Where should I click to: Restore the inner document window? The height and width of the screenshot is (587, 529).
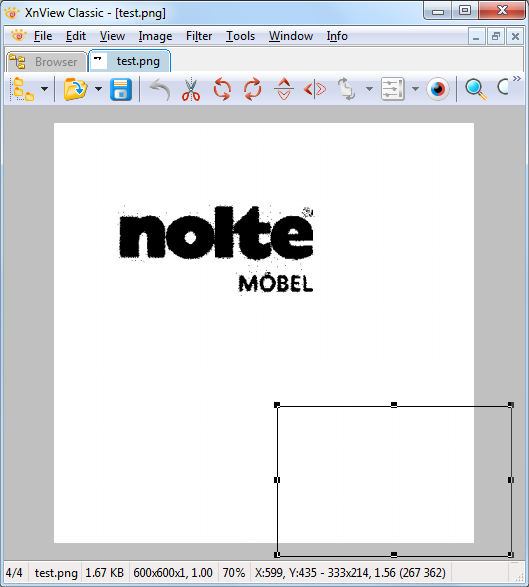click(496, 37)
